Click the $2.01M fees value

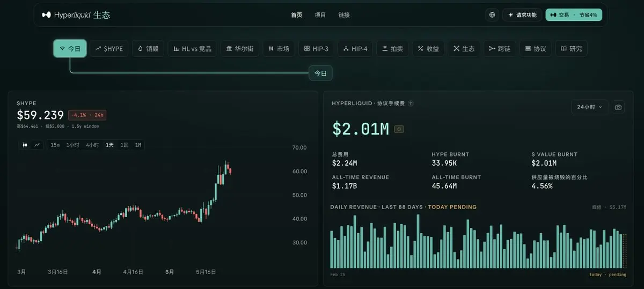(x=361, y=129)
